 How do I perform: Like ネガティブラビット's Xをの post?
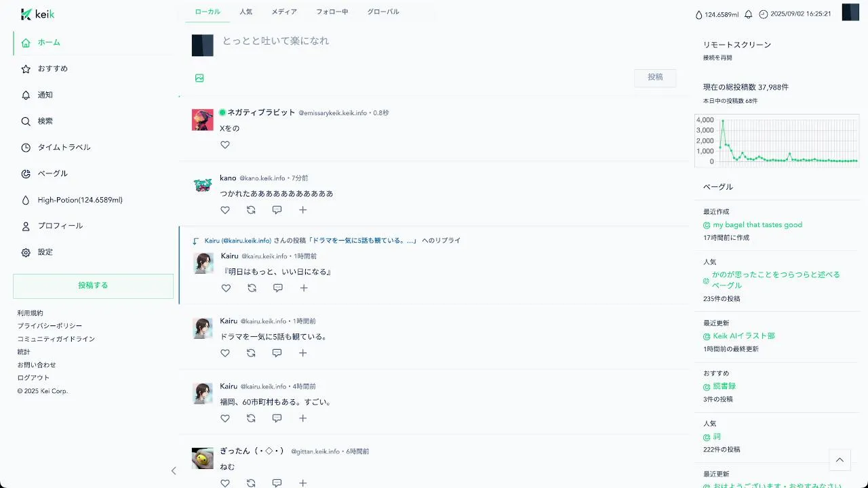coord(225,144)
